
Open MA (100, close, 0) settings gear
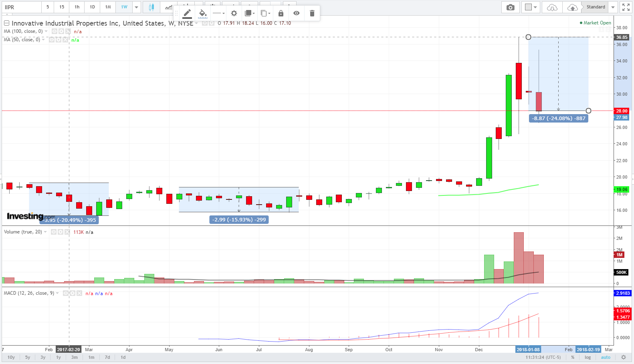61,31
